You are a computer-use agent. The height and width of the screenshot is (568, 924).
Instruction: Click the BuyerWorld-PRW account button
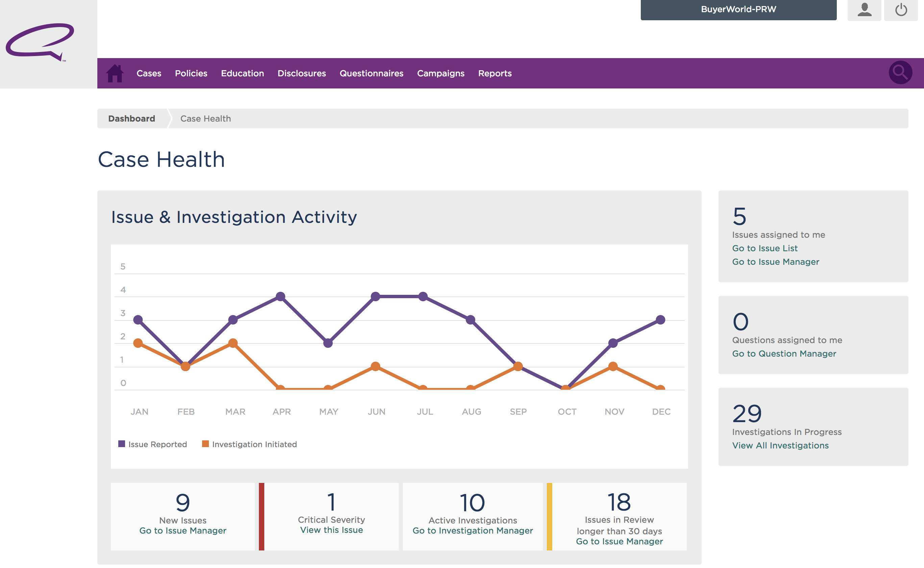click(738, 9)
